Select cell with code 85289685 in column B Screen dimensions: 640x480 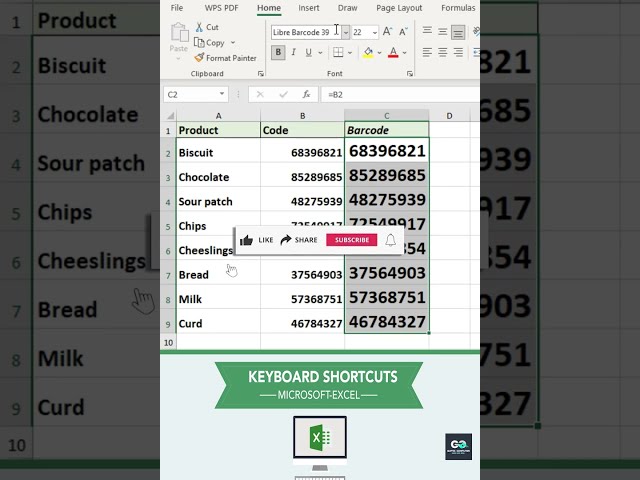pos(302,177)
